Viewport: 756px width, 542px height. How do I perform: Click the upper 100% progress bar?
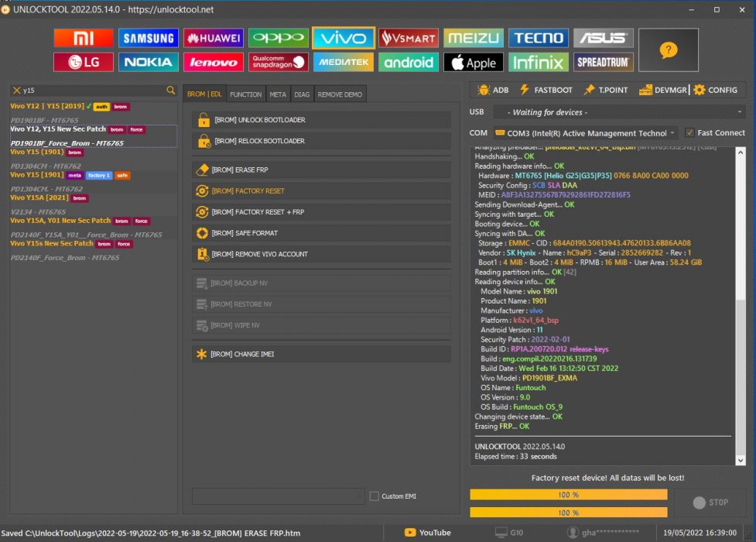pyautogui.click(x=569, y=495)
